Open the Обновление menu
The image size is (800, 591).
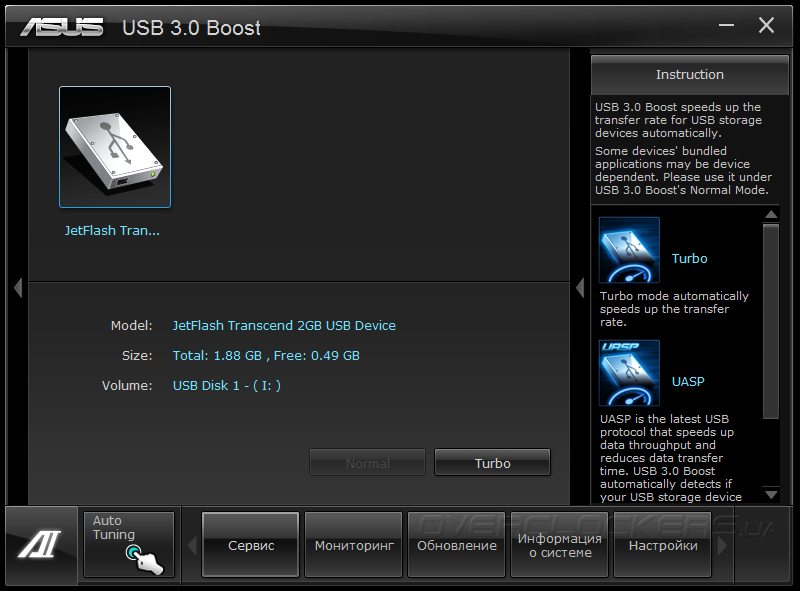[457, 545]
